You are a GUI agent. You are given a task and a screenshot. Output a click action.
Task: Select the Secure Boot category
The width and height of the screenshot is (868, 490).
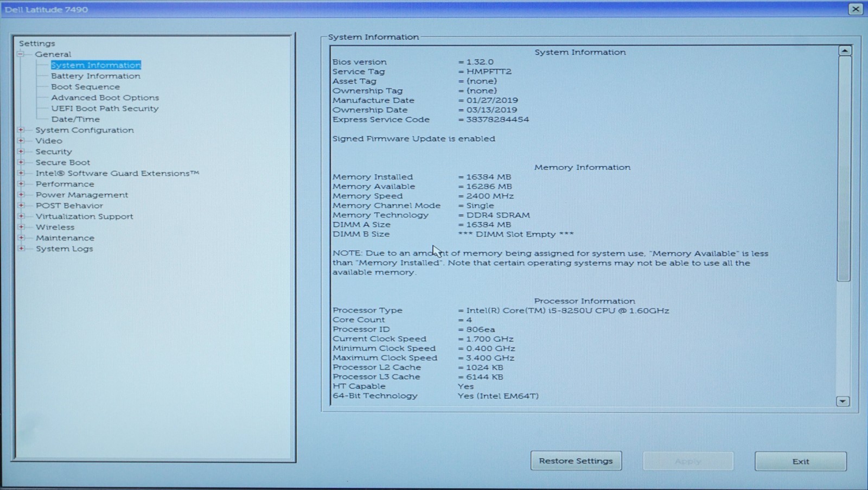[63, 162]
